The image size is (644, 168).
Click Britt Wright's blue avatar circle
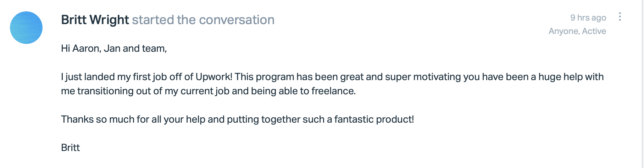click(26, 28)
